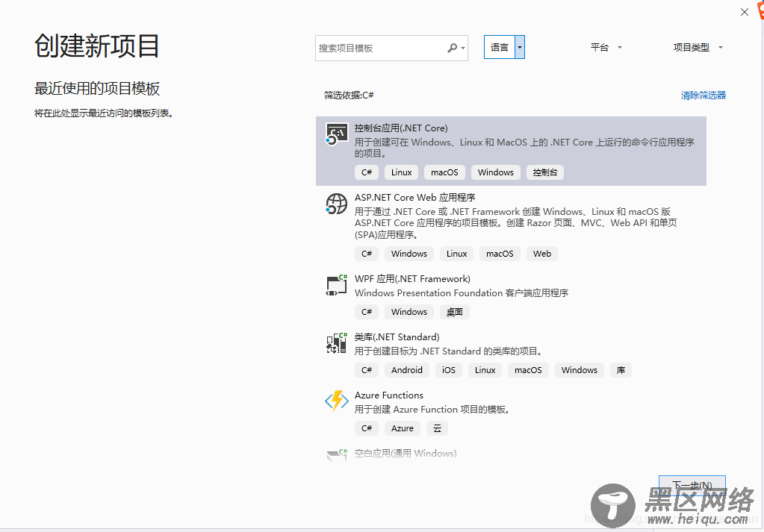
Task: Click the Windows tag on the WPF template
Action: point(409,312)
